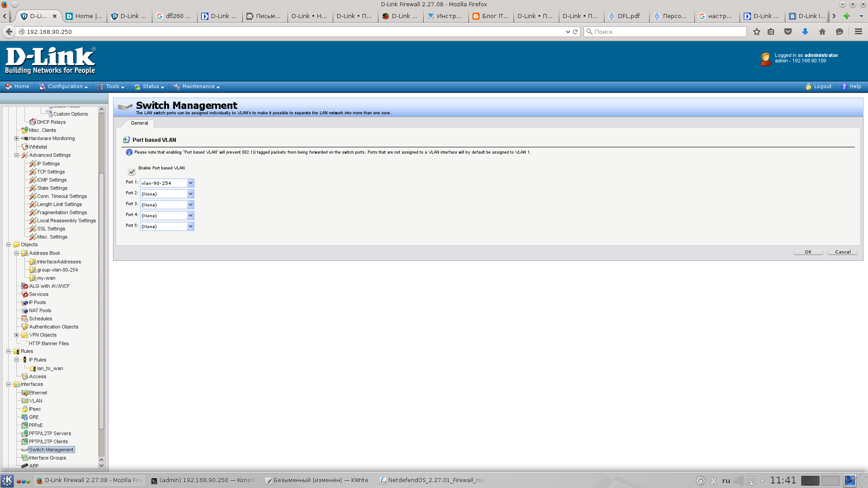Click the page reload icon

point(576,32)
